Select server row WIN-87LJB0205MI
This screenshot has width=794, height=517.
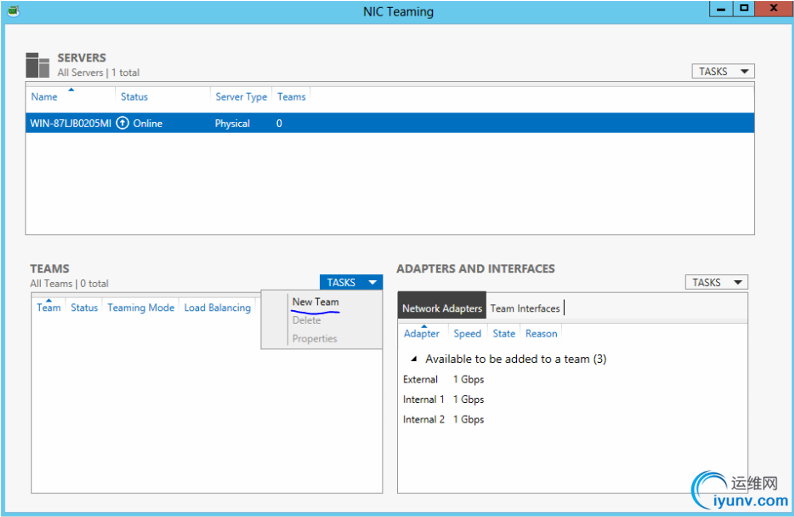(x=390, y=123)
